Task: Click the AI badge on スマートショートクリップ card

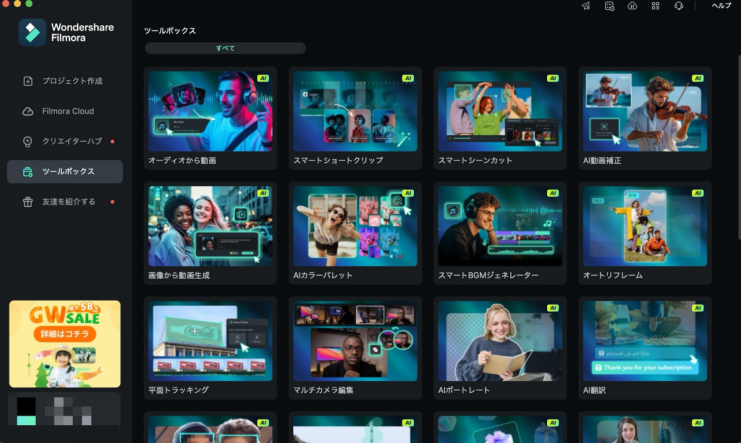Action: [408, 78]
